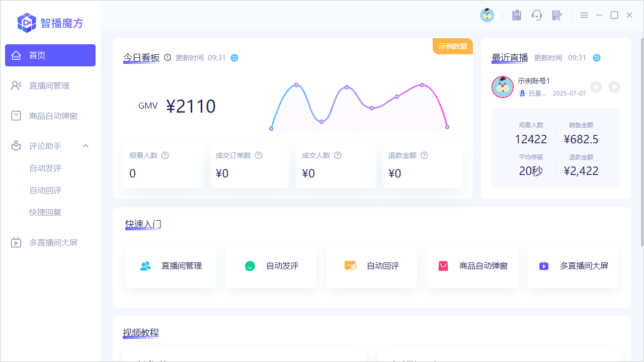Collapse the 评论助手 sidebar section
644x362 pixels.
coord(86,146)
